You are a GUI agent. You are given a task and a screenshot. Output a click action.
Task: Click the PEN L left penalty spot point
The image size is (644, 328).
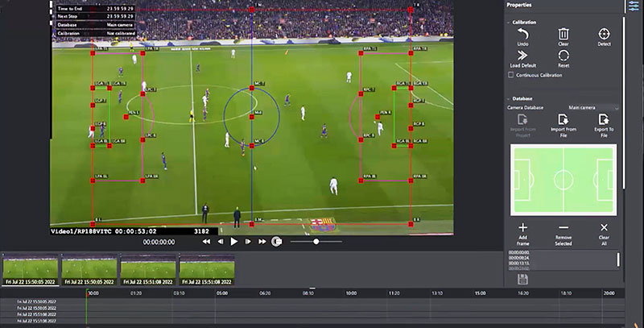(x=126, y=117)
